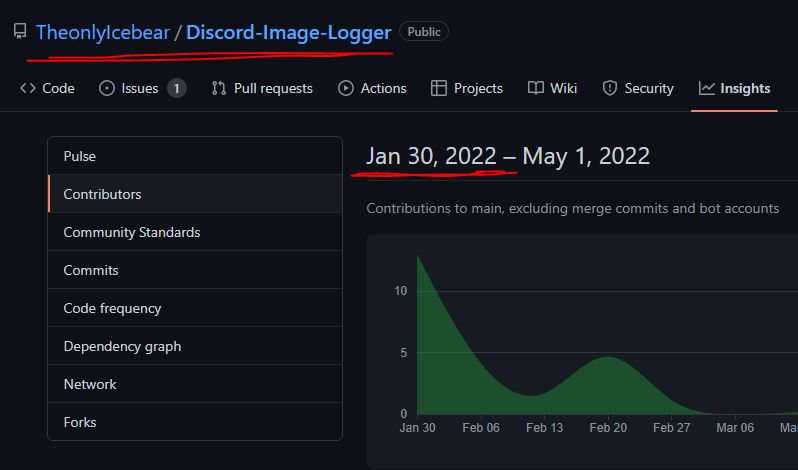The image size is (798, 470).
Task: Click the date range heading Jan 30, 2022 – May 1, 2022
Action: click(508, 156)
